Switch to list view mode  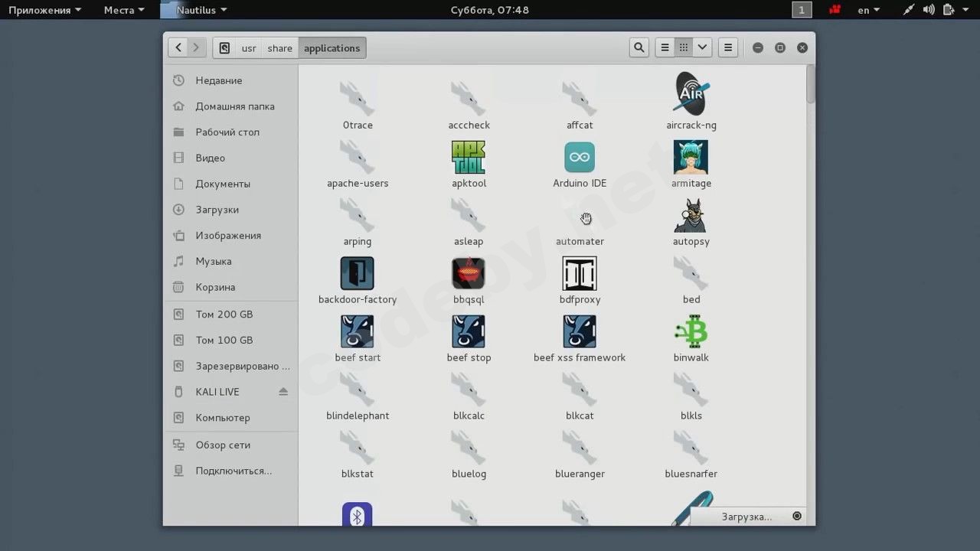(x=665, y=47)
